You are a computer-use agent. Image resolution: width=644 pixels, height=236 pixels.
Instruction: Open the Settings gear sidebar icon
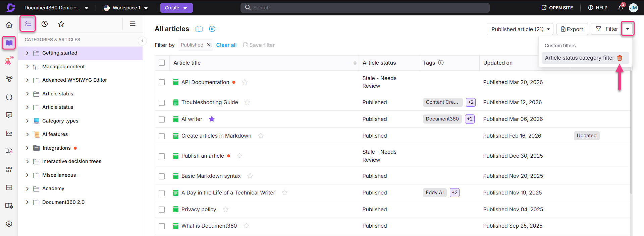point(9,224)
